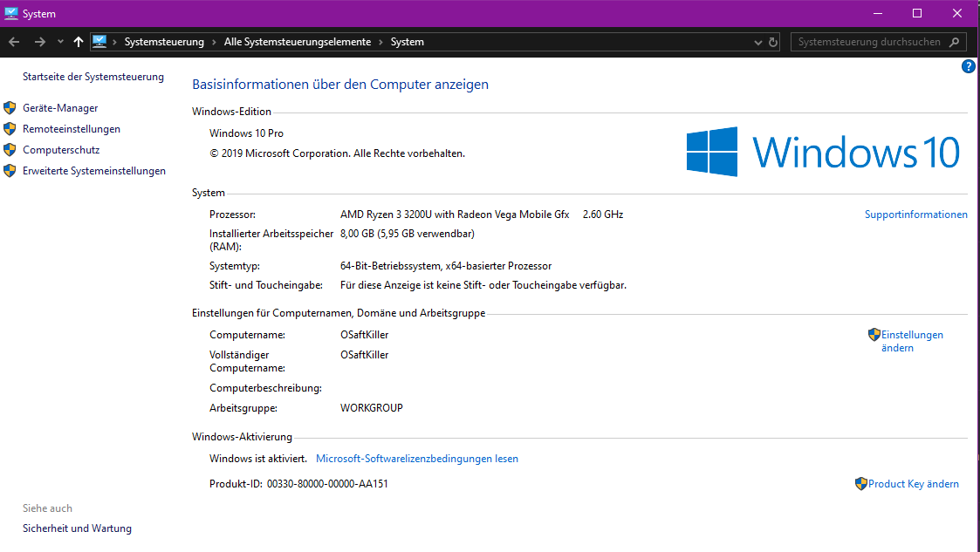Open the recent locations dropdown arrow
The width and height of the screenshot is (980, 552).
pyautogui.click(x=60, y=42)
